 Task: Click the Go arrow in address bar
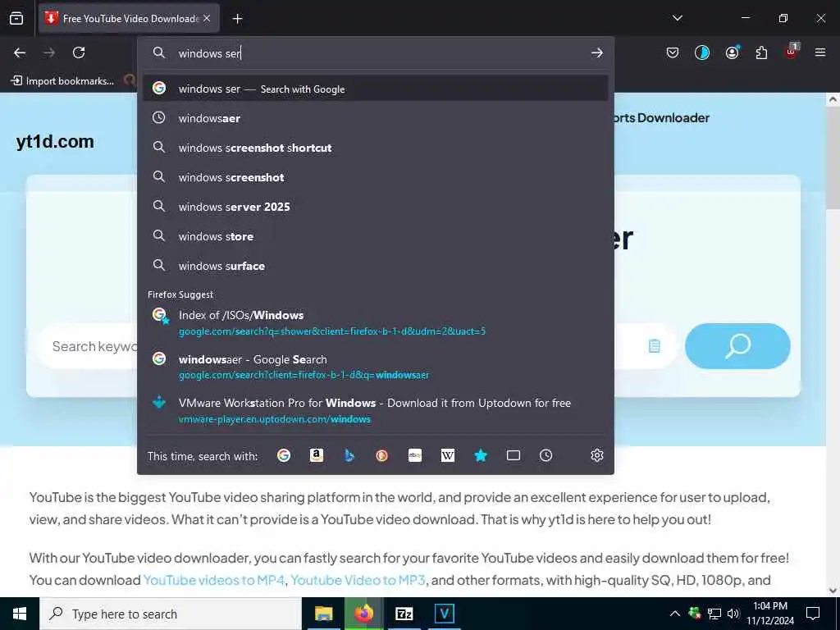point(597,52)
